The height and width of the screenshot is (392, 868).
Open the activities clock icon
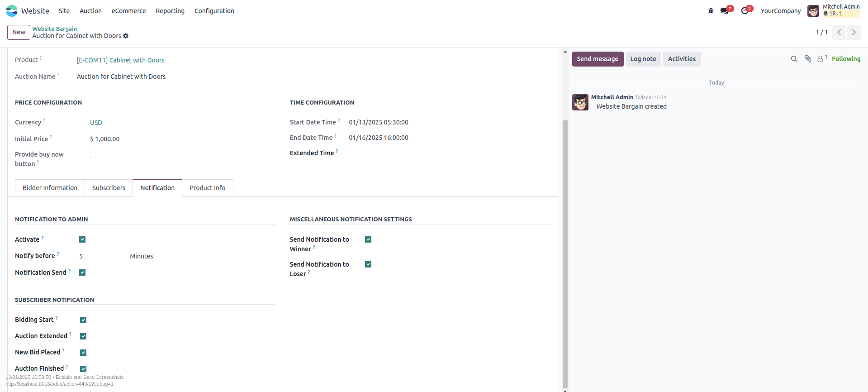tap(745, 11)
